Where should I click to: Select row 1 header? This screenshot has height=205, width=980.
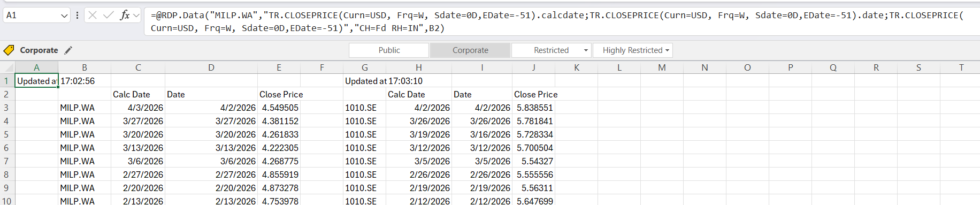coord(7,81)
